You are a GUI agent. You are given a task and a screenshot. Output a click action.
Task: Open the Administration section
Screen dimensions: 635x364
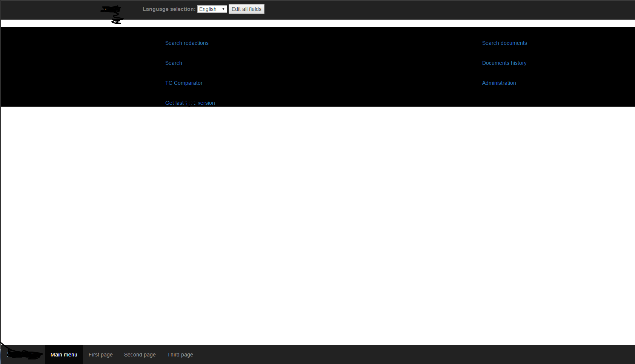(x=499, y=83)
